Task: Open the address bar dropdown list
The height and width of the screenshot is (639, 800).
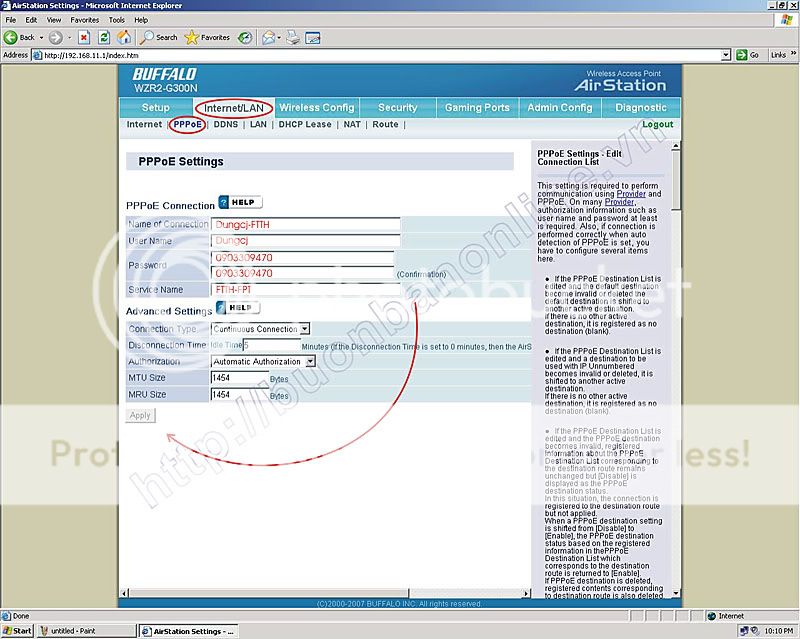Action: 726,55
